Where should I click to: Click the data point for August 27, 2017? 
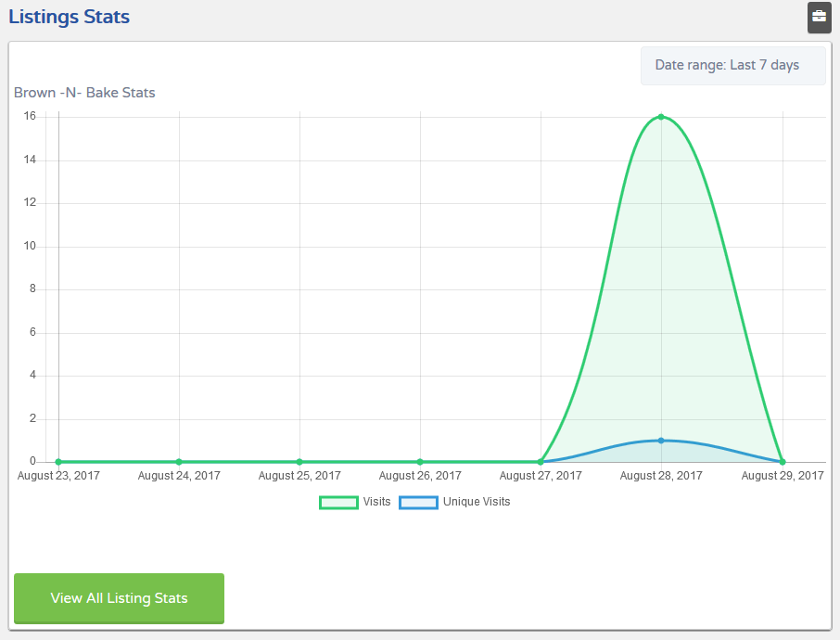tap(541, 462)
